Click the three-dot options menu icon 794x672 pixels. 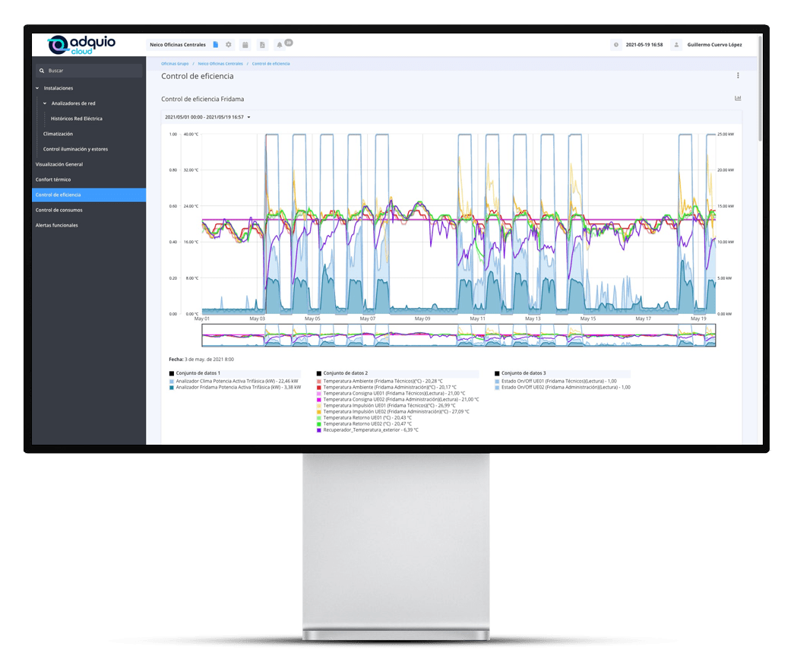coord(738,76)
